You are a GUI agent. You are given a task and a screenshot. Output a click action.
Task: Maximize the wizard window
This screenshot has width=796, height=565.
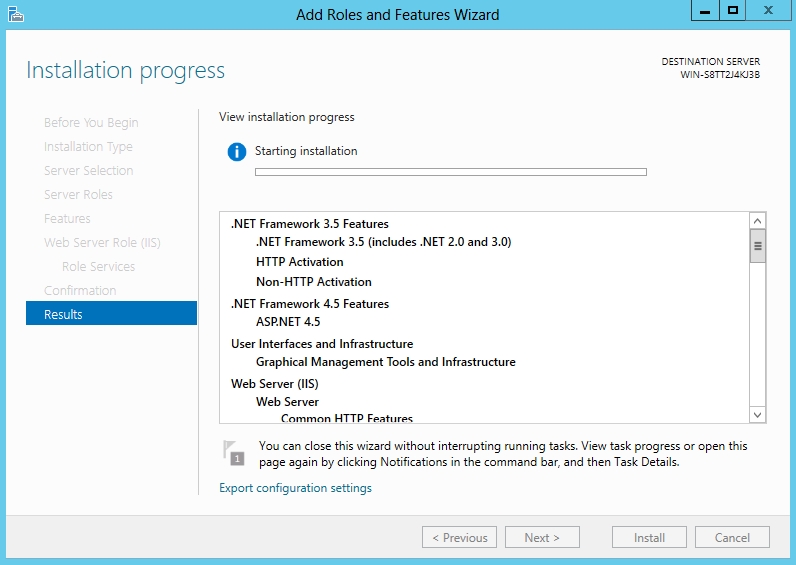click(x=733, y=10)
